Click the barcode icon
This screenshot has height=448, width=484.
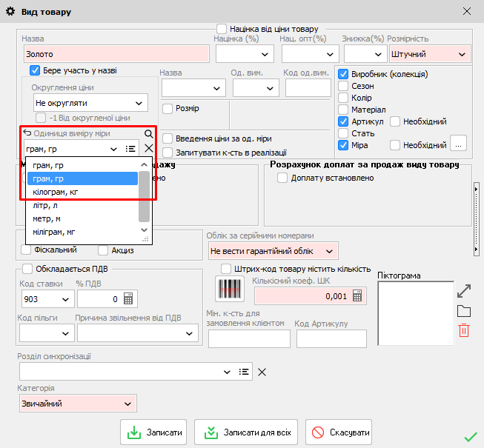(230, 290)
